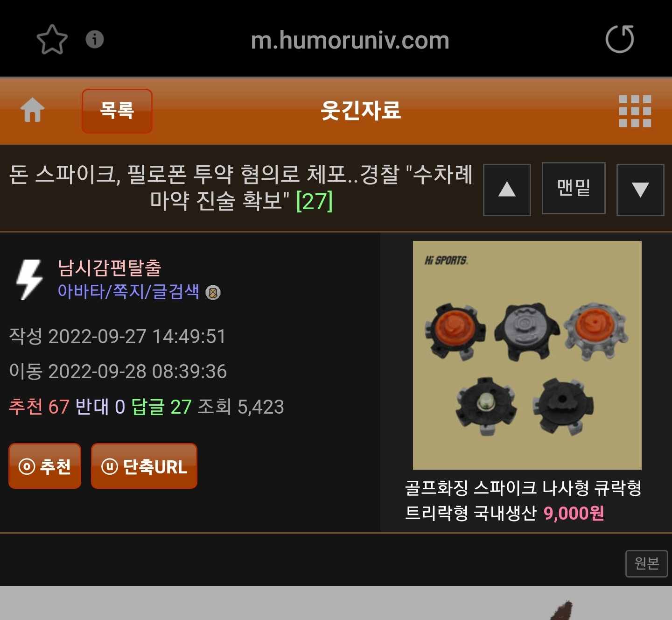View the original image via 원본 button
672x620 pixels.
click(646, 564)
